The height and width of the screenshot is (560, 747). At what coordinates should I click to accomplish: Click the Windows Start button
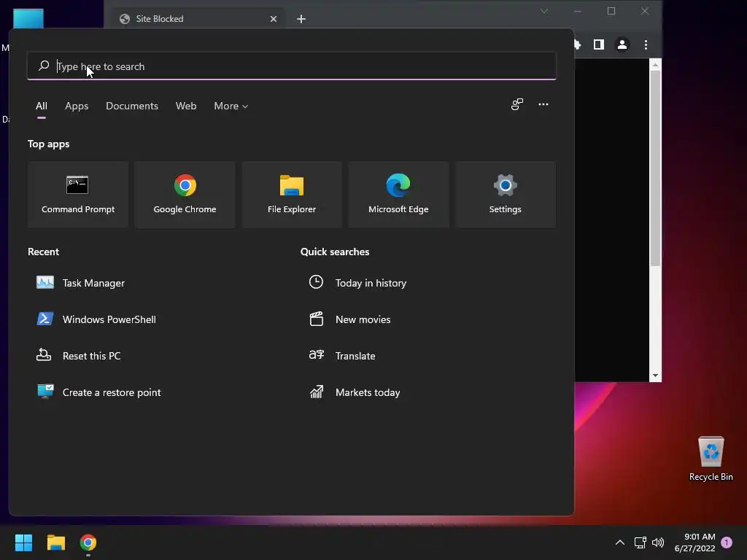[23, 542]
